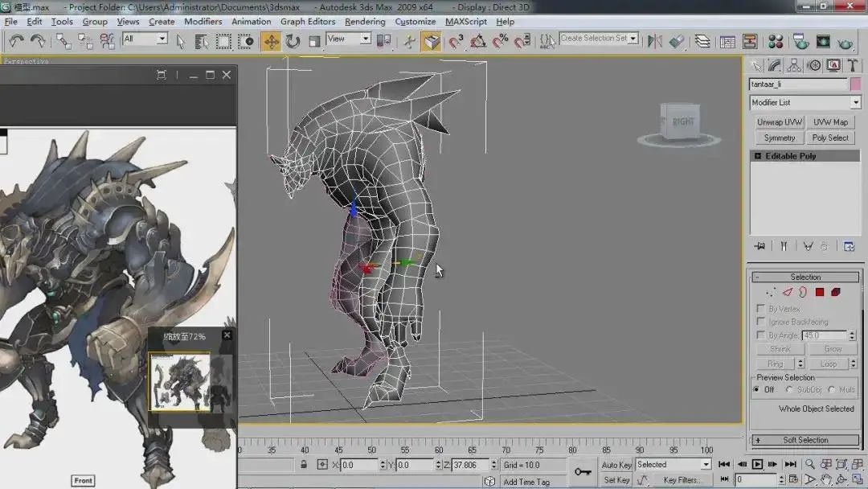This screenshot has height=489, width=868.
Task: Activate the Select and Rotate tool
Action: click(293, 41)
